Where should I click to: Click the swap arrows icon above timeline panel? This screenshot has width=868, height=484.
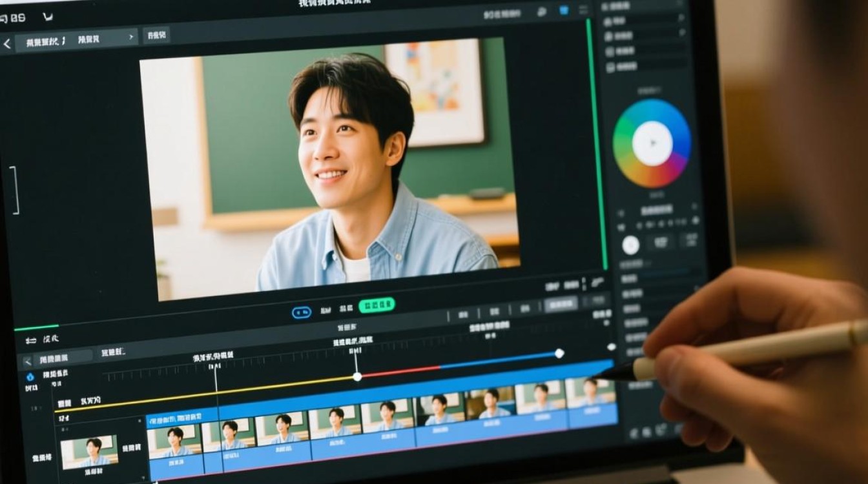tap(30, 339)
